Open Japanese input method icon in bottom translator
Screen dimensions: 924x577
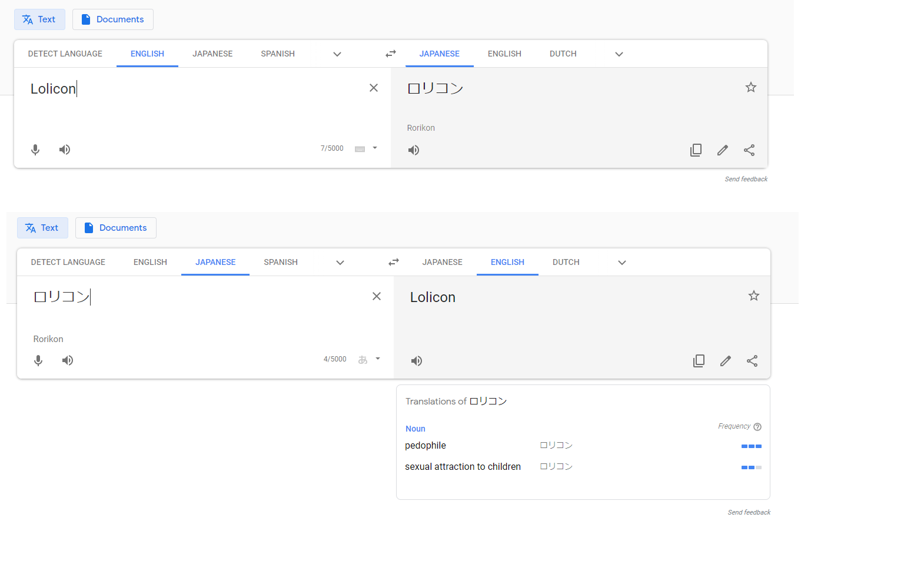[363, 359]
